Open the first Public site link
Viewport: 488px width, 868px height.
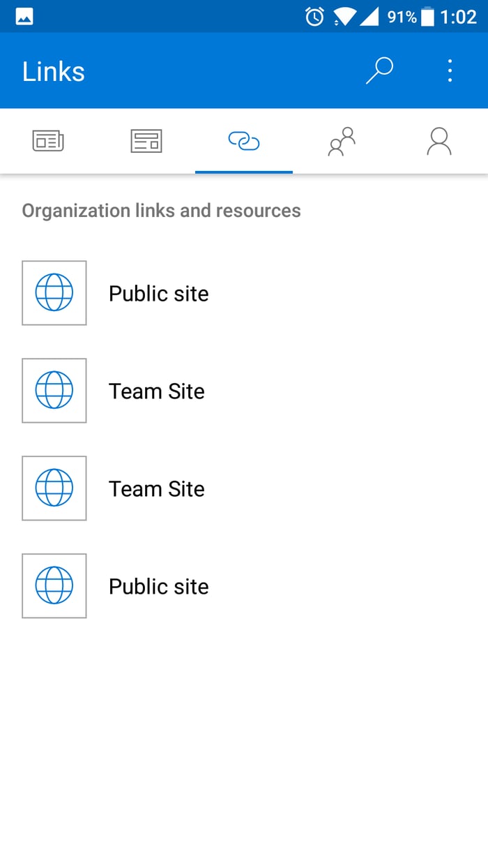158,293
